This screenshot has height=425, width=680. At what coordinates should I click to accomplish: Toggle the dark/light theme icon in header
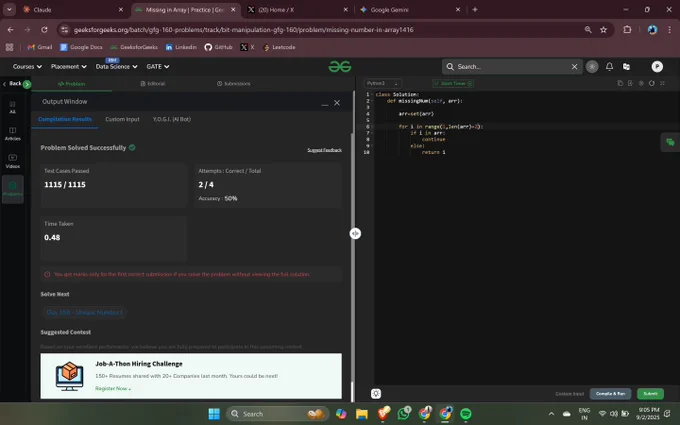click(x=592, y=66)
